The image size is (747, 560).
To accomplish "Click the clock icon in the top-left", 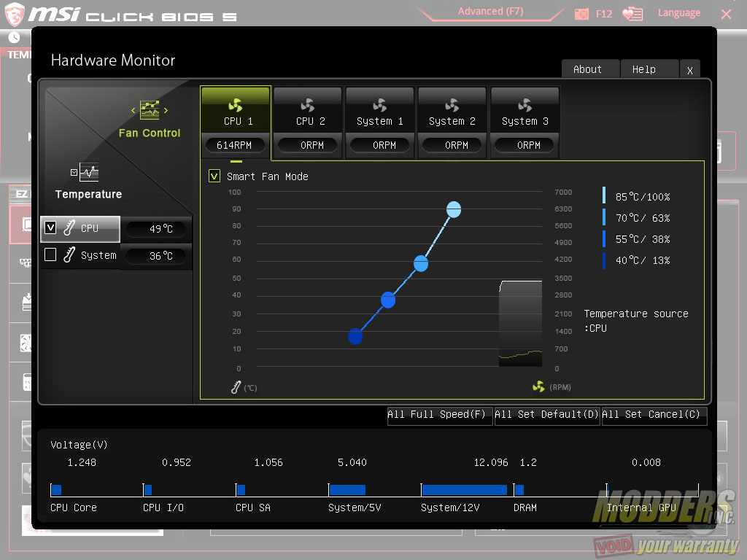I will tap(15, 37).
